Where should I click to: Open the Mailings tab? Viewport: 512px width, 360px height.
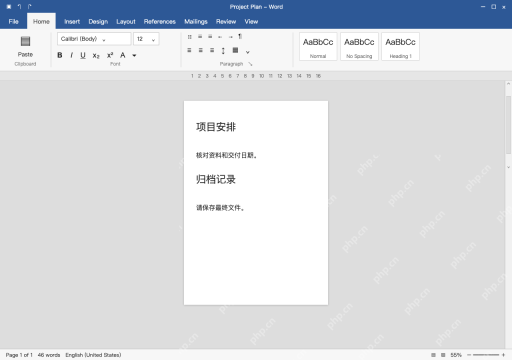(x=196, y=22)
